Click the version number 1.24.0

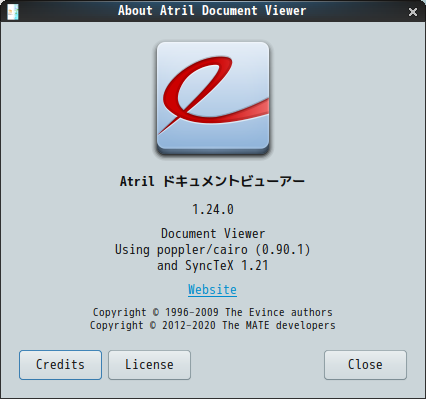tap(213, 209)
